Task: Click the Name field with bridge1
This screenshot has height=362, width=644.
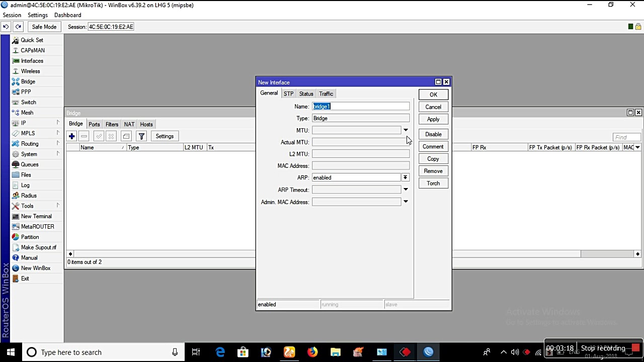Action: click(x=361, y=107)
